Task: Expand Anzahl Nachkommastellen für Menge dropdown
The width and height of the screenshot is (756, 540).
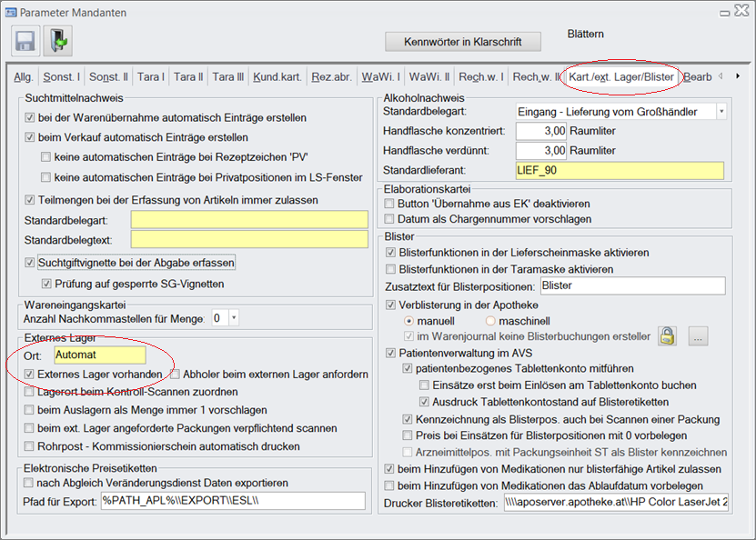Action: [234, 318]
